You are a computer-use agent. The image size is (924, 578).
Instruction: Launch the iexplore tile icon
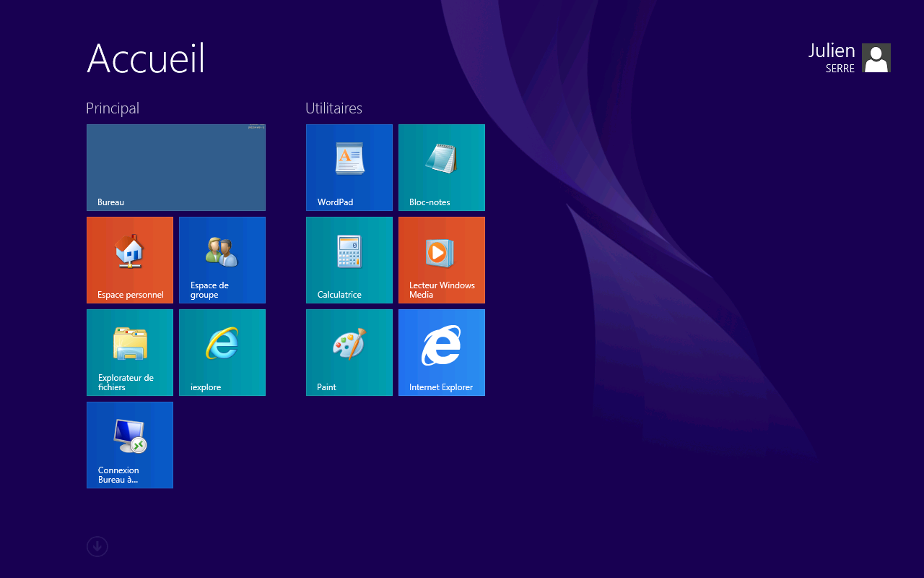click(222, 343)
